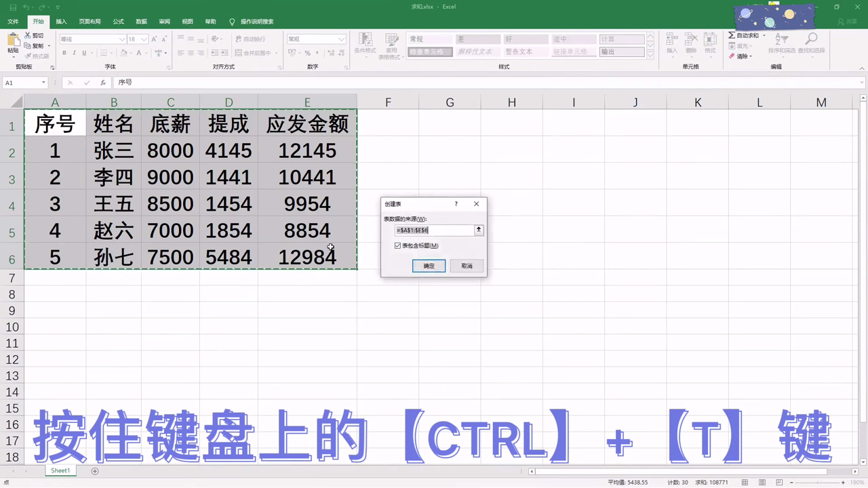Switch to page layout view icon

point(762,483)
